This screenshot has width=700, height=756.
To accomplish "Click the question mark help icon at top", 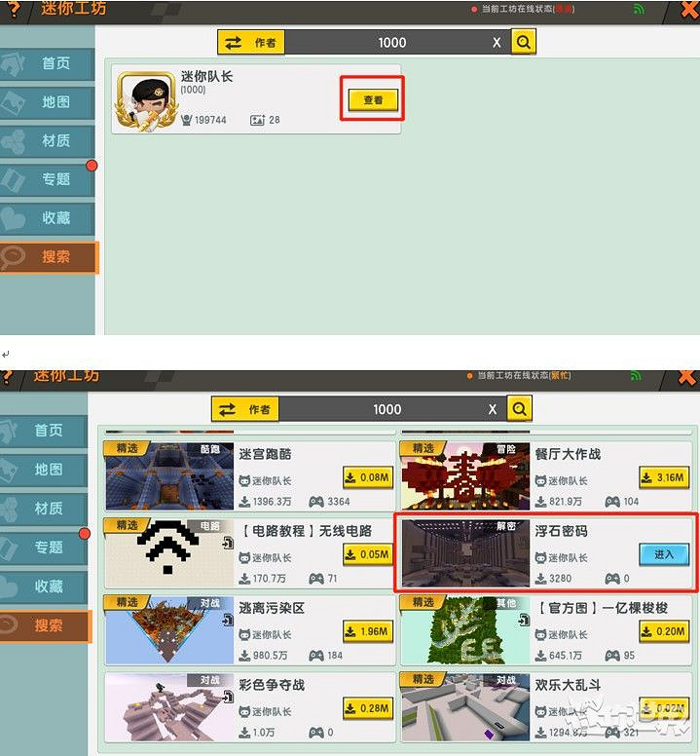I will [13, 11].
